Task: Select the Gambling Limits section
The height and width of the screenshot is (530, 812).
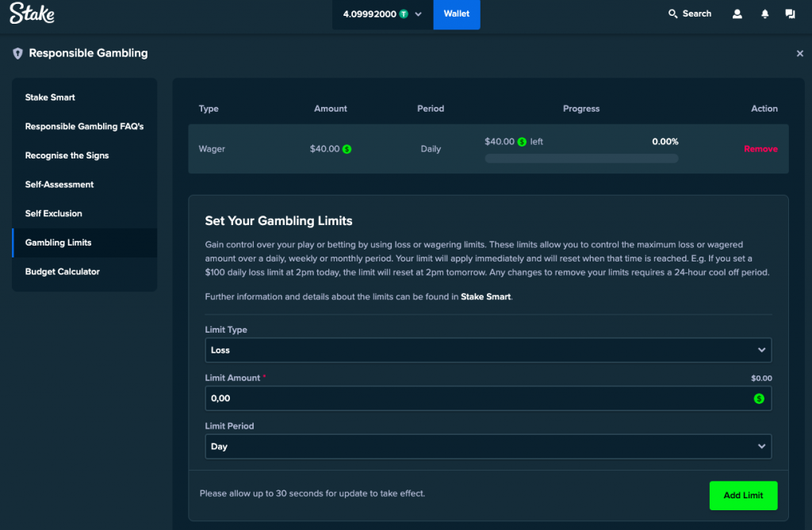Action: [84, 242]
